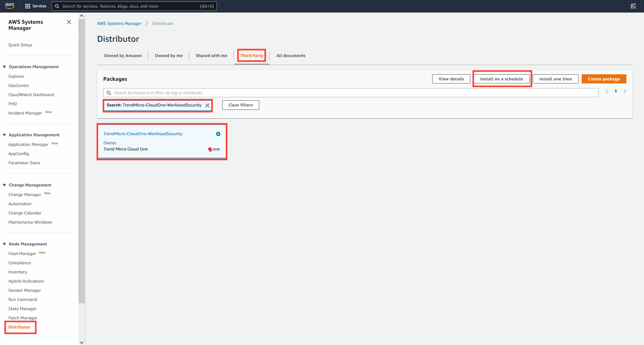Open the TrendMicro-CloudOne-WorkloadSecurity package link
Screen dimensions: 644x345
coord(143,134)
